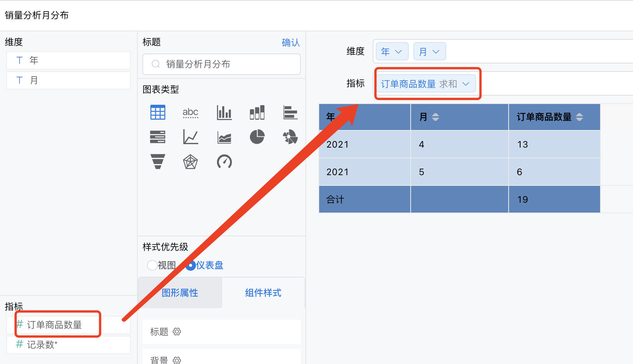Click the 合计 total row label
Viewport: 633px width, 364px height.
coord(365,200)
